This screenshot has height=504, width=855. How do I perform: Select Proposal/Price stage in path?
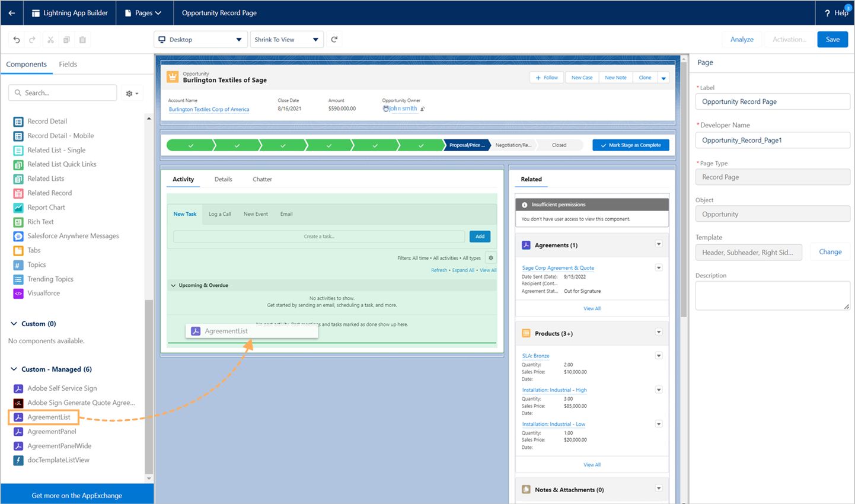point(467,145)
